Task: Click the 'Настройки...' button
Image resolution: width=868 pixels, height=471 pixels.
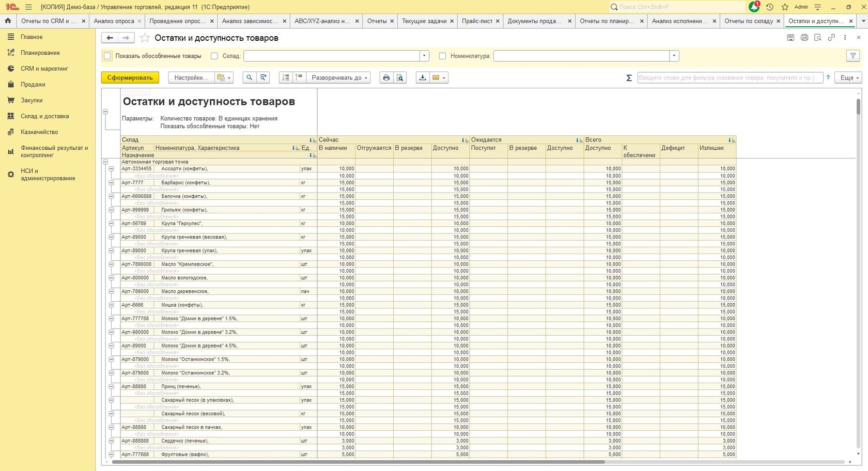Action: tap(190, 77)
